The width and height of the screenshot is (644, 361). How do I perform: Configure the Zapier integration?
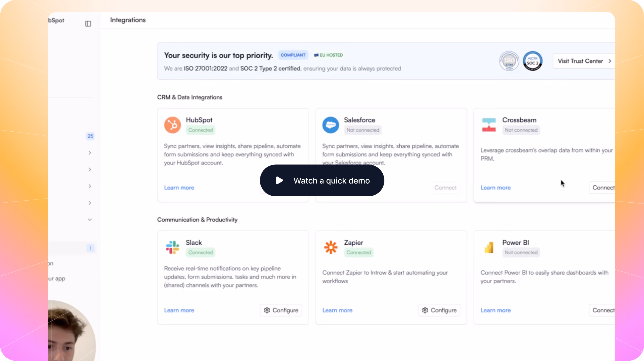[x=439, y=310]
